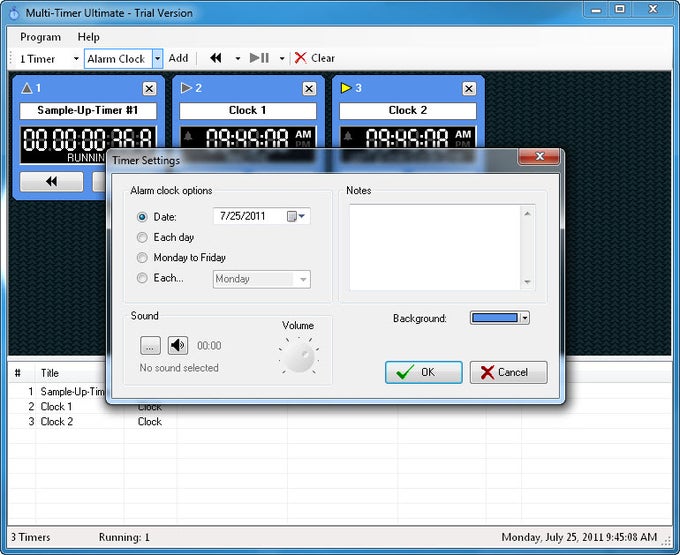
Task: Click the Notes scrollbar down arrow
Action: [x=527, y=282]
